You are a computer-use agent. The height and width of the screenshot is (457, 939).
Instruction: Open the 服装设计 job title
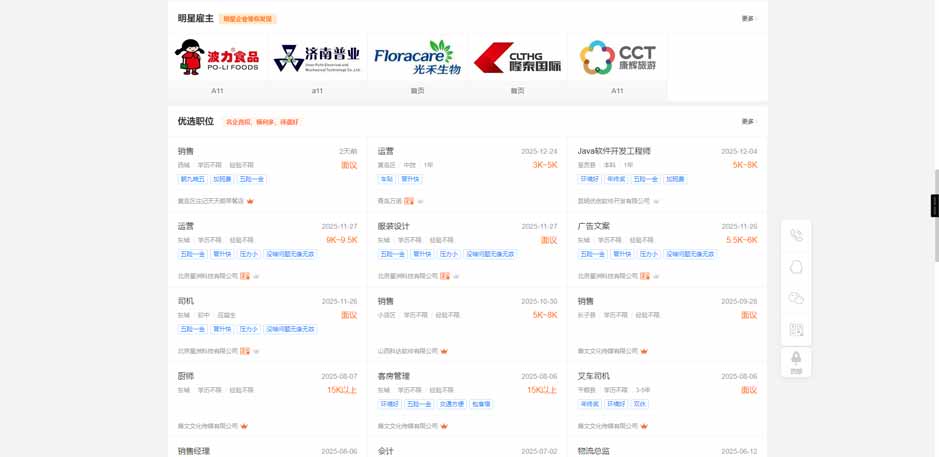393,226
